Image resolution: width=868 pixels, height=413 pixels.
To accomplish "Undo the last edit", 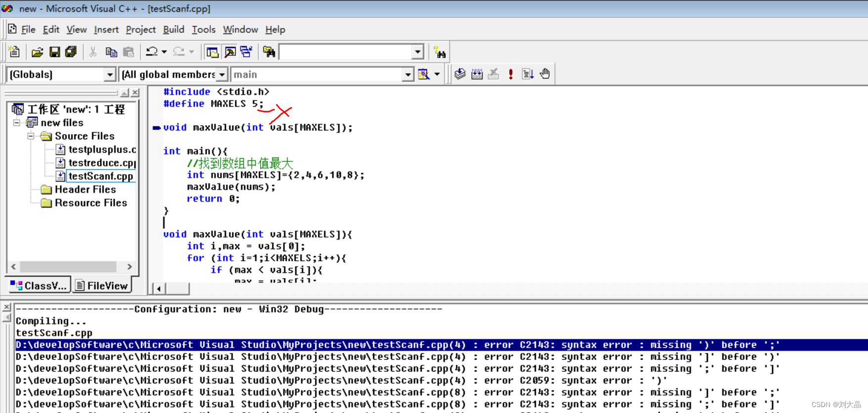I will tap(152, 52).
